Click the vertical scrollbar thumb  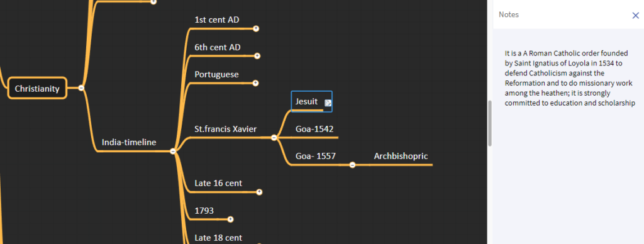(489, 123)
